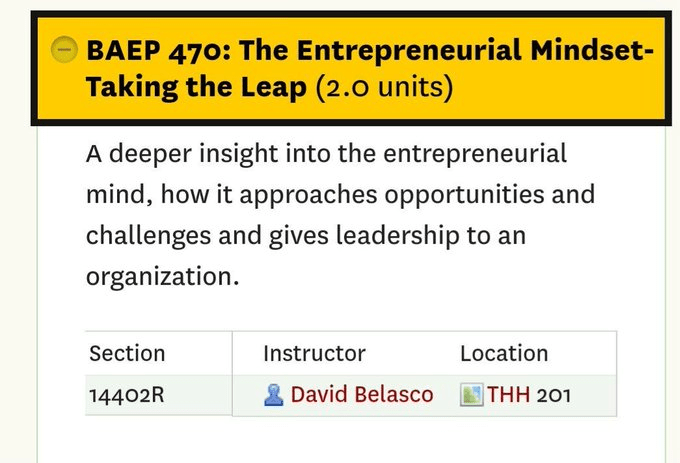Click the blank area right of THH 201
This screenshot has height=463, width=680.
pos(595,395)
